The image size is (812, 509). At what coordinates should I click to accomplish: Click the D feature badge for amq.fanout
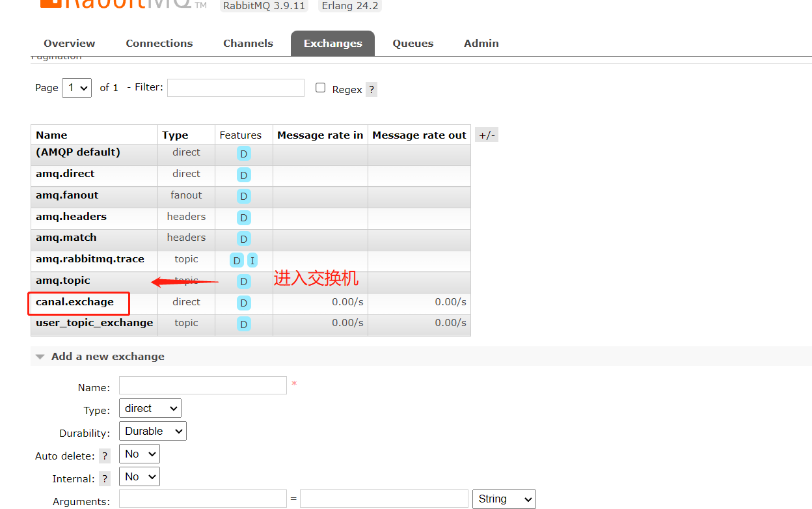243,197
